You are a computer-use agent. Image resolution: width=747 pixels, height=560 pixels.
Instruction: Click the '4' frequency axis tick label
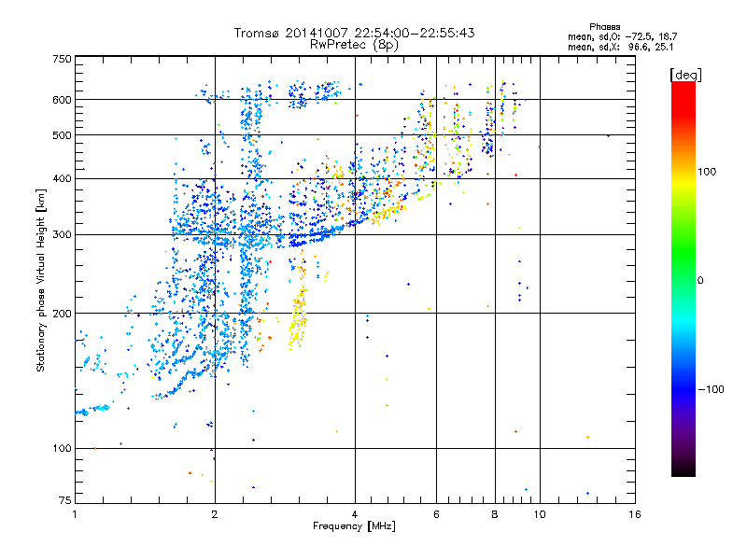click(x=355, y=514)
